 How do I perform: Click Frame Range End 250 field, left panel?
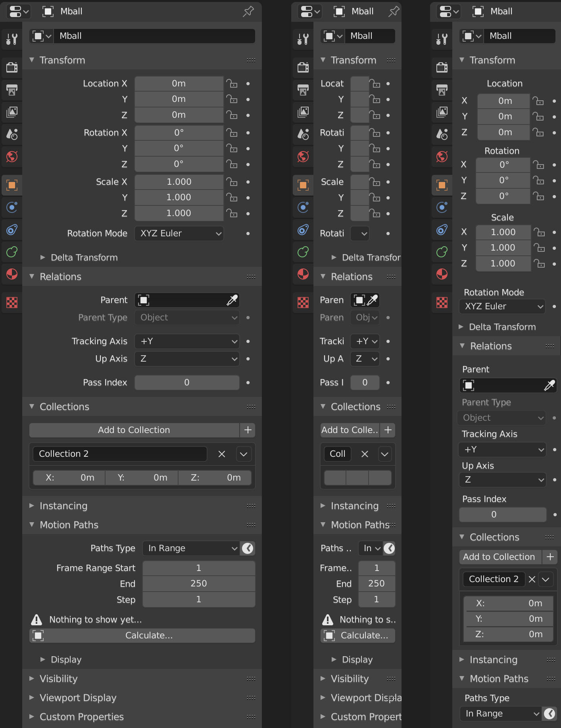[199, 584]
